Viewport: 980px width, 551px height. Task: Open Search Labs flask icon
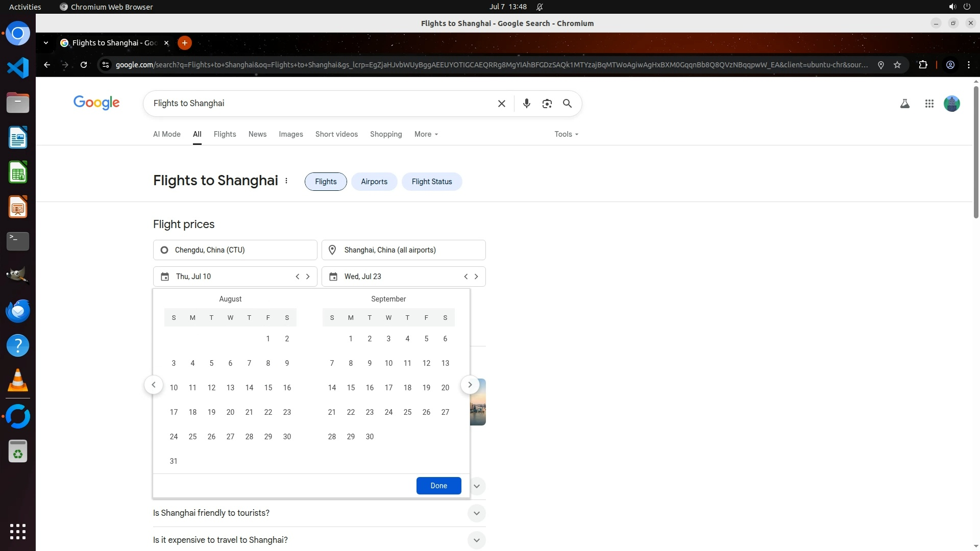pos(904,104)
